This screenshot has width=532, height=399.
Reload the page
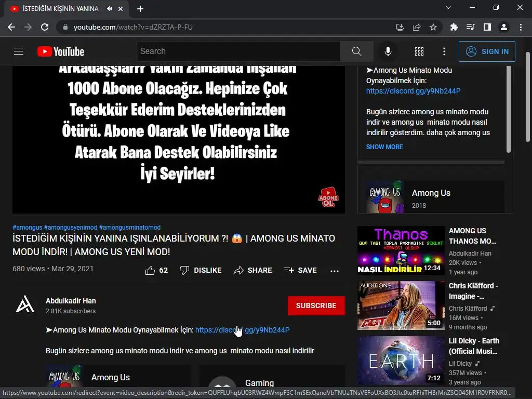45,27
